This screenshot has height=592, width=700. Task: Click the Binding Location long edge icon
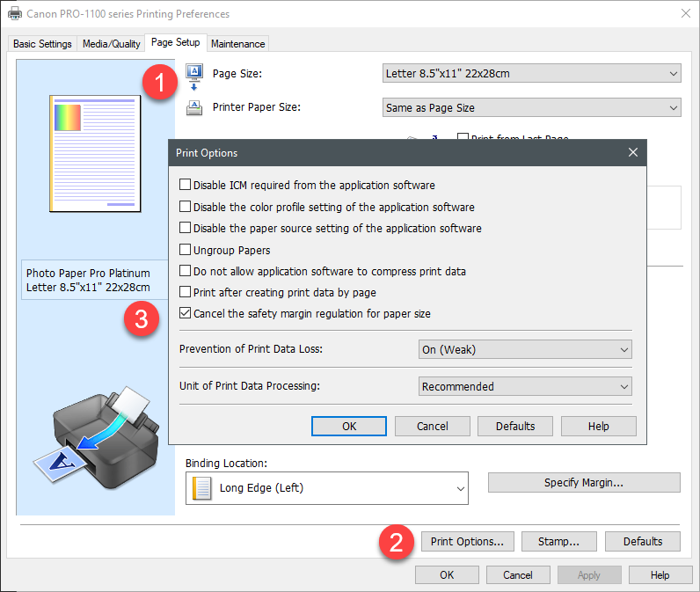coord(203,487)
